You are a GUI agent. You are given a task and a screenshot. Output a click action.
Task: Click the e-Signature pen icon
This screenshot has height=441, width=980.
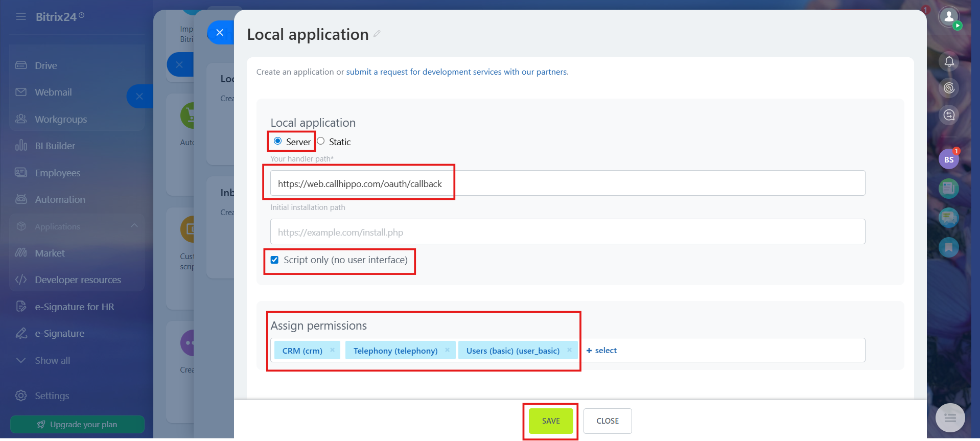tap(21, 333)
